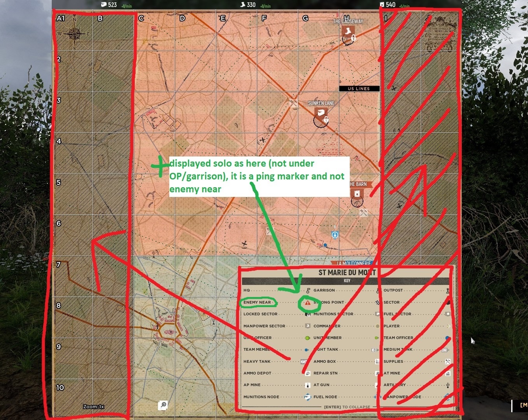Click the FUEL NODE label in key

(x=325, y=397)
